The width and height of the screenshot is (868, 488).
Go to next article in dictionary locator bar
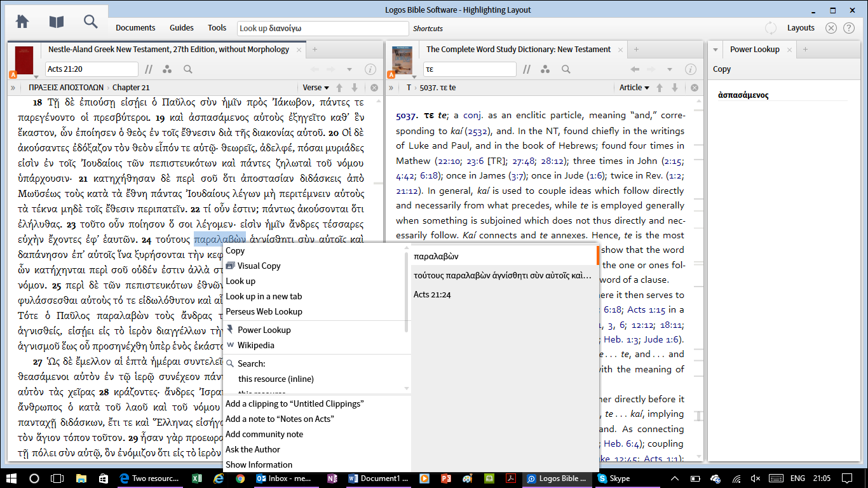pos(675,88)
